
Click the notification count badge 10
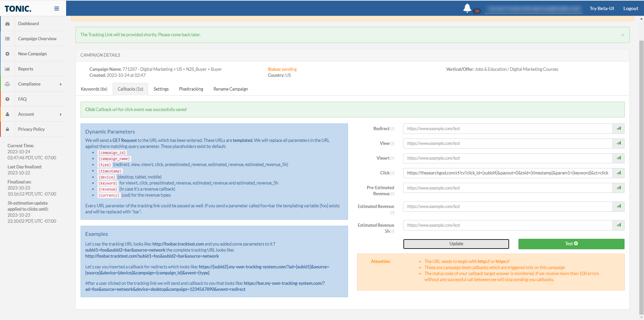coord(477,11)
